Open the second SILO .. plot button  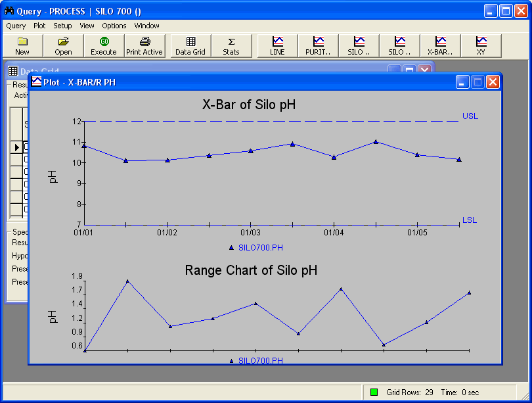[399, 46]
